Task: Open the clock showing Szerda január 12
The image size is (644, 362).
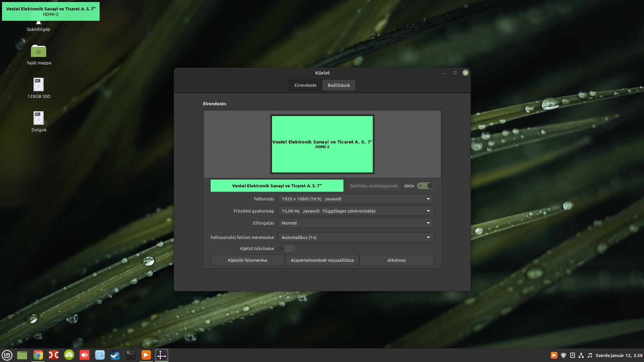Action: click(619, 355)
